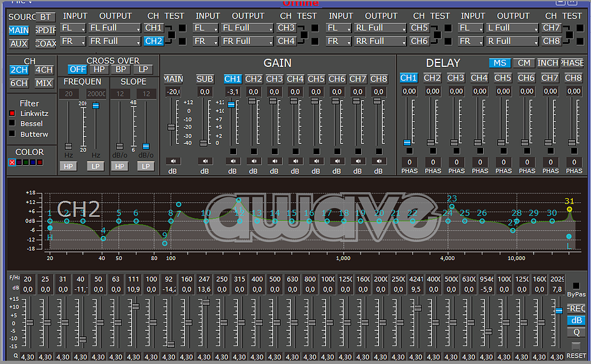The height and width of the screenshot is (364, 591).
Task: Select CH3 in the delay section
Action: coord(456,78)
